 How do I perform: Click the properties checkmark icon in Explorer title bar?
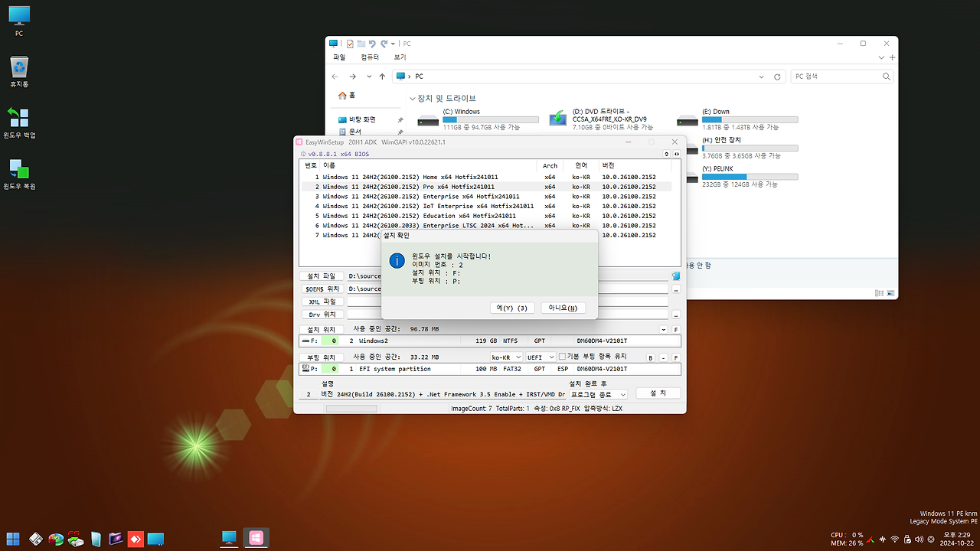350,44
